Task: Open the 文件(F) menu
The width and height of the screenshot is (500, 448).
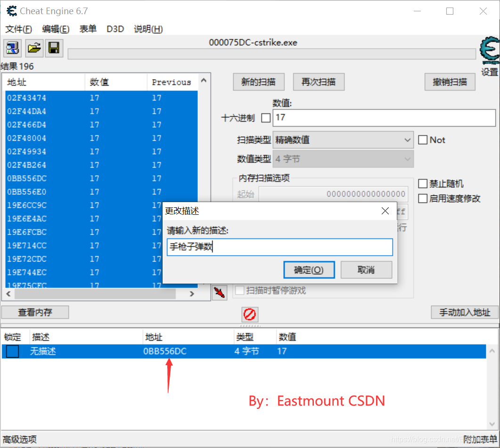Action: pos(18,29)
